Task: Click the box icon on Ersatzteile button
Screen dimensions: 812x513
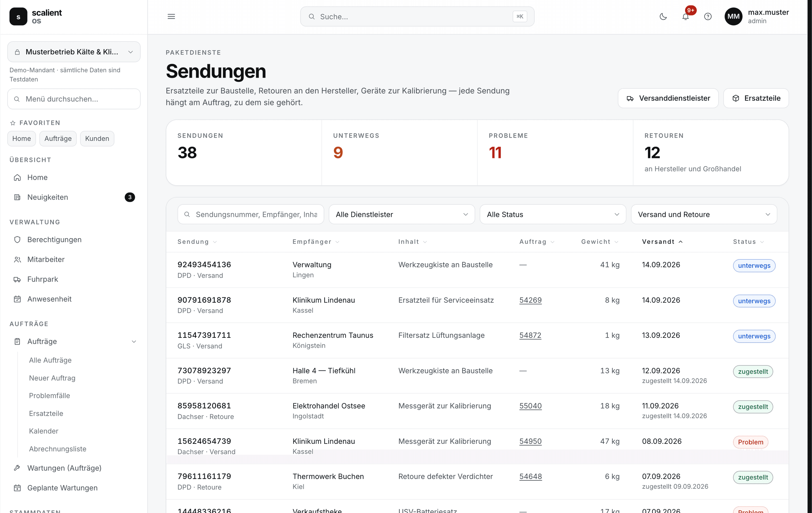Action: pyautogui.click(x=736, y=98)
